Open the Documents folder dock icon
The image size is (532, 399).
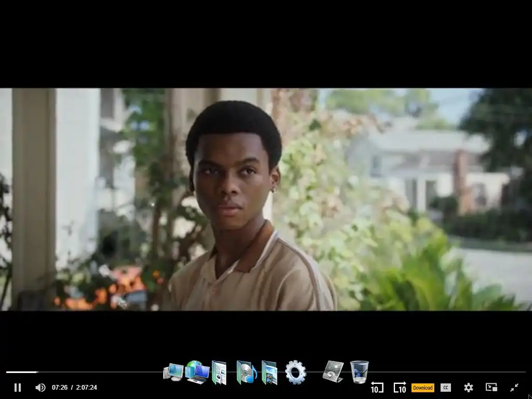[219, 373]
